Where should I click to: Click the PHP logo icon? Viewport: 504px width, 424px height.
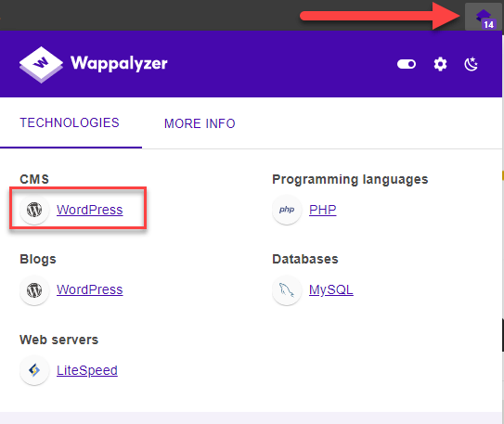tap(287, 210)
